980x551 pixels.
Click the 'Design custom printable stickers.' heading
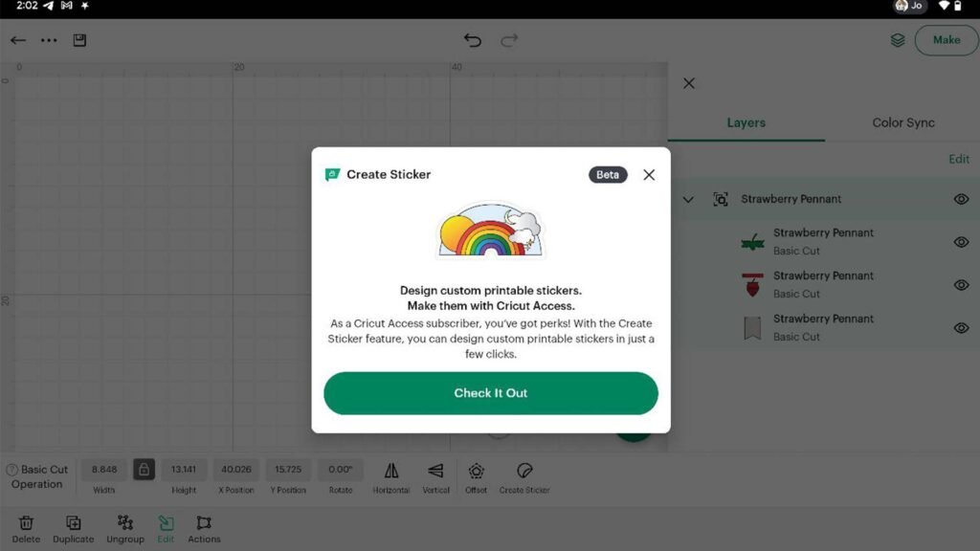[x=491, y=291]
